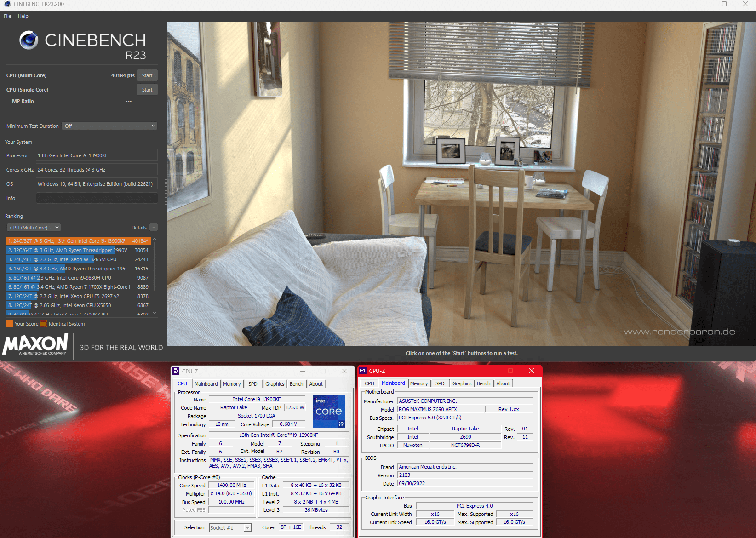Select ranking row 8 Xeon X5650
The width and height of the screenshot is (756, 538).
point(78,305)
